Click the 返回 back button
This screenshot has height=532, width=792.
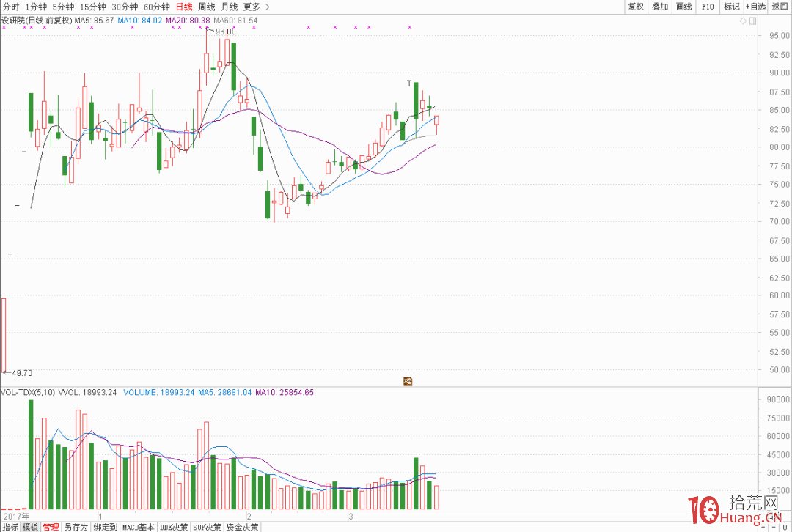click(780, 7)
